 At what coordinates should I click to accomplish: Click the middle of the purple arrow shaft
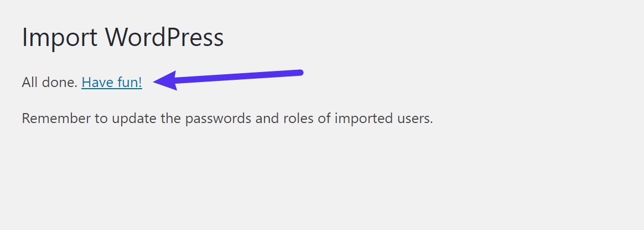pyautogui.click(x=238, y=76)
